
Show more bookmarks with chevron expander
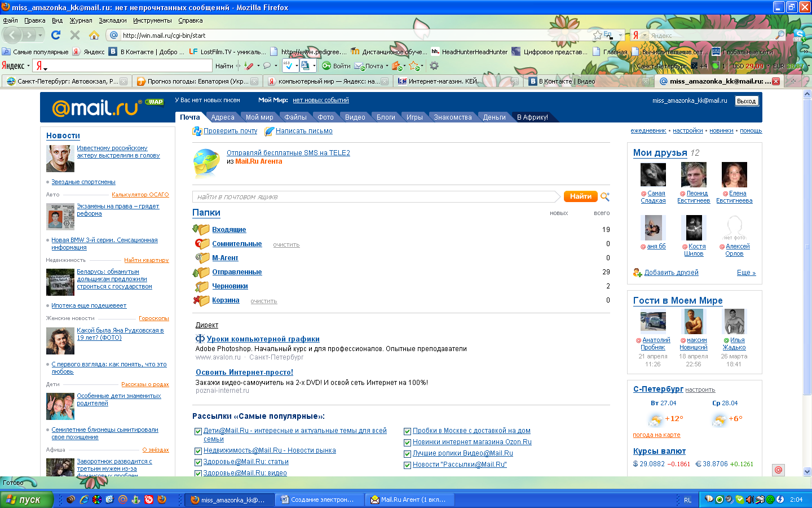[x=807, y=52]
